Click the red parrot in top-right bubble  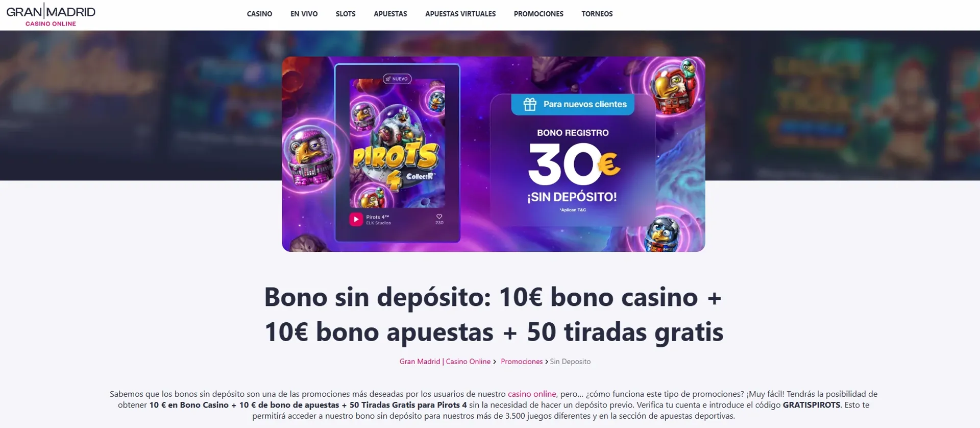pyautogui.click(x=675, y=86)
